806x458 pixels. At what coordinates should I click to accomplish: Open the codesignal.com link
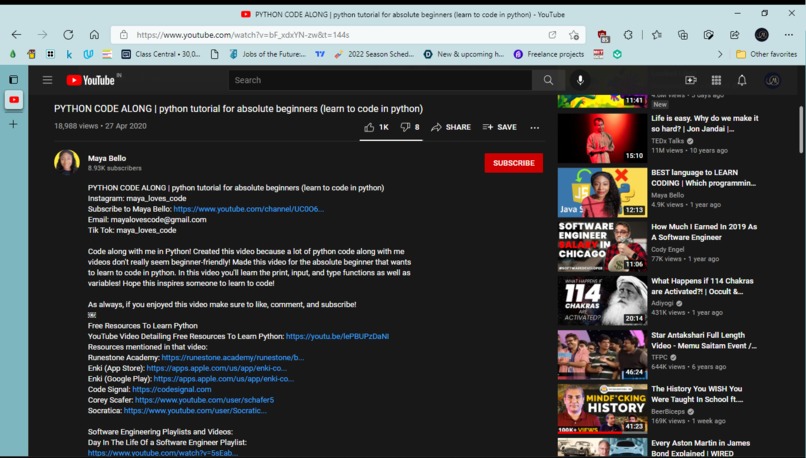(172, 389)
